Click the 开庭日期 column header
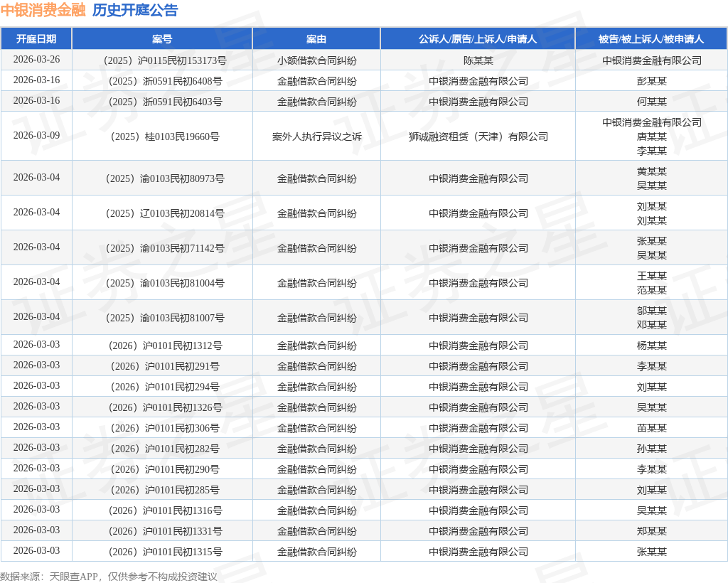 pyautogui.click(x=36, y=39)
